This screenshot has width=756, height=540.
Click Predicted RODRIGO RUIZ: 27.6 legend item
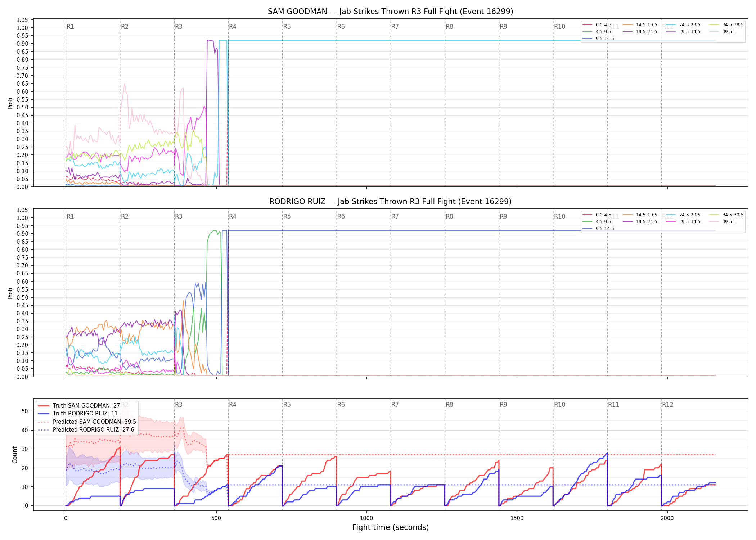pos(86,430)
